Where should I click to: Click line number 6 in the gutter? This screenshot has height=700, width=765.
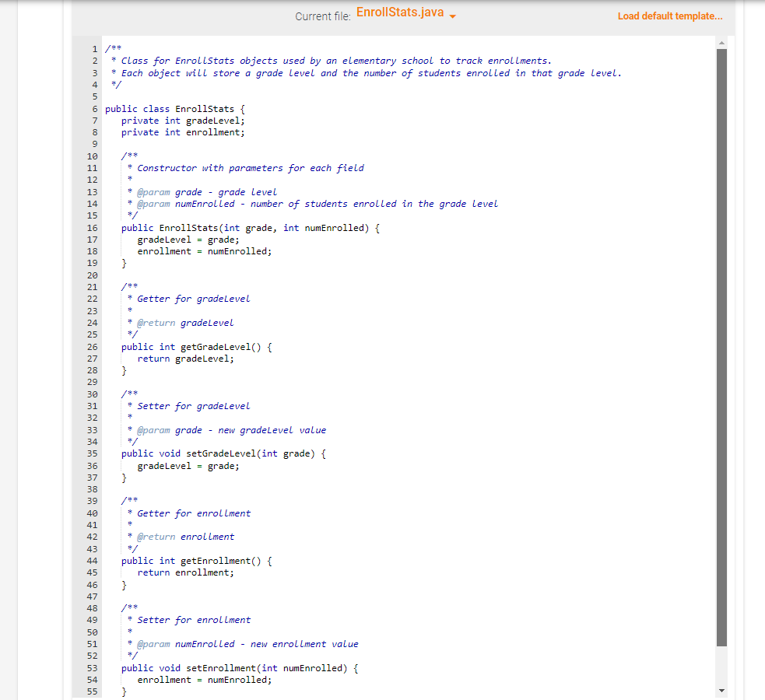coord(94,108)
